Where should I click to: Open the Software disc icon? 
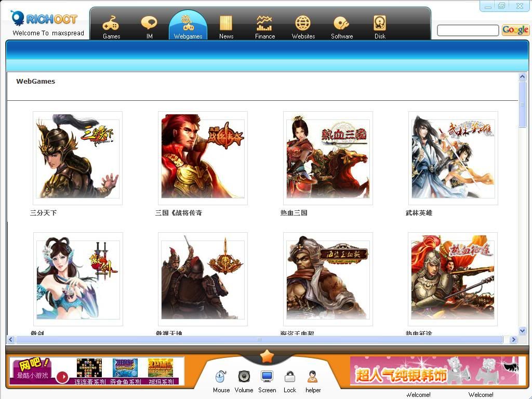click(x=341, y=24)
